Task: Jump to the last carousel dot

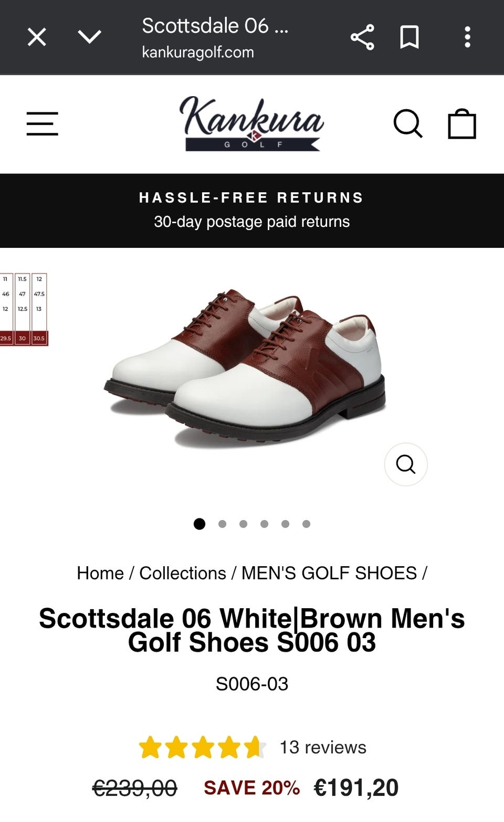Action: pyautogui.click(x=306, y=524)
